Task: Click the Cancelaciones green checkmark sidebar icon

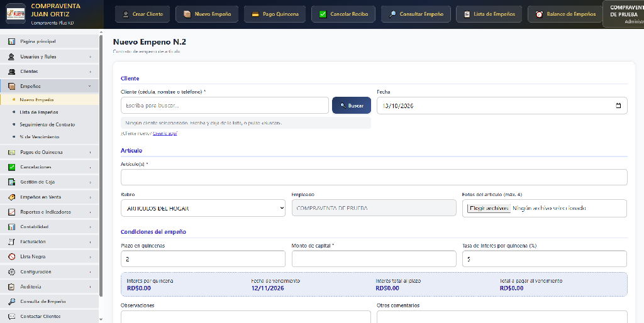Action: click(11, 167)
